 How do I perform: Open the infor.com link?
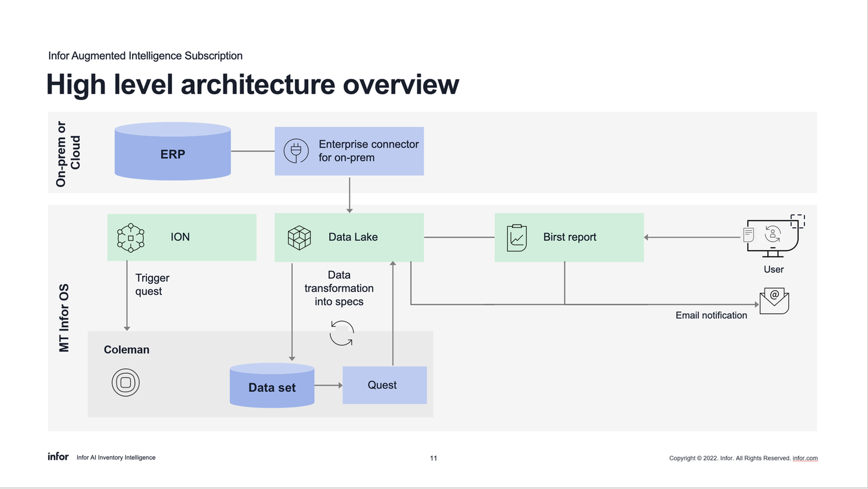tap(805, 458)
